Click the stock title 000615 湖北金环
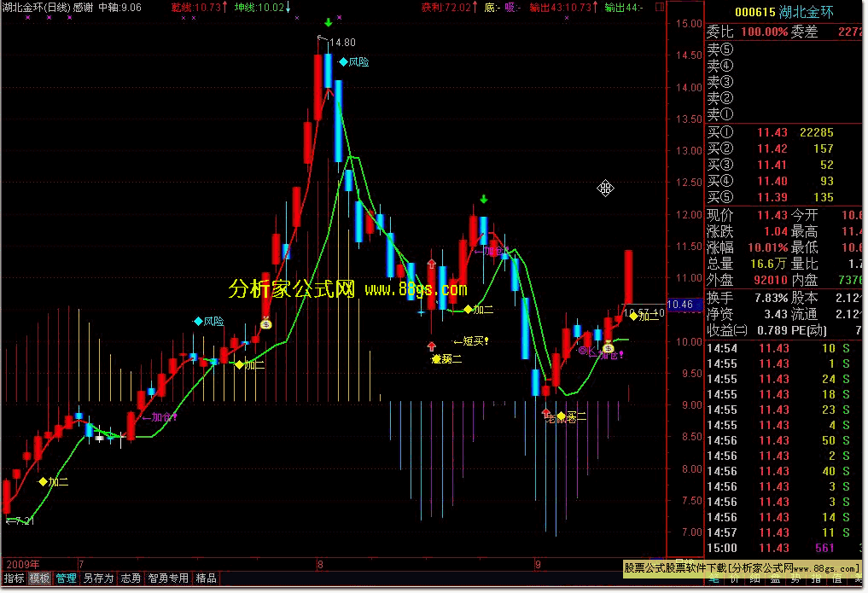 pos(784,12)
